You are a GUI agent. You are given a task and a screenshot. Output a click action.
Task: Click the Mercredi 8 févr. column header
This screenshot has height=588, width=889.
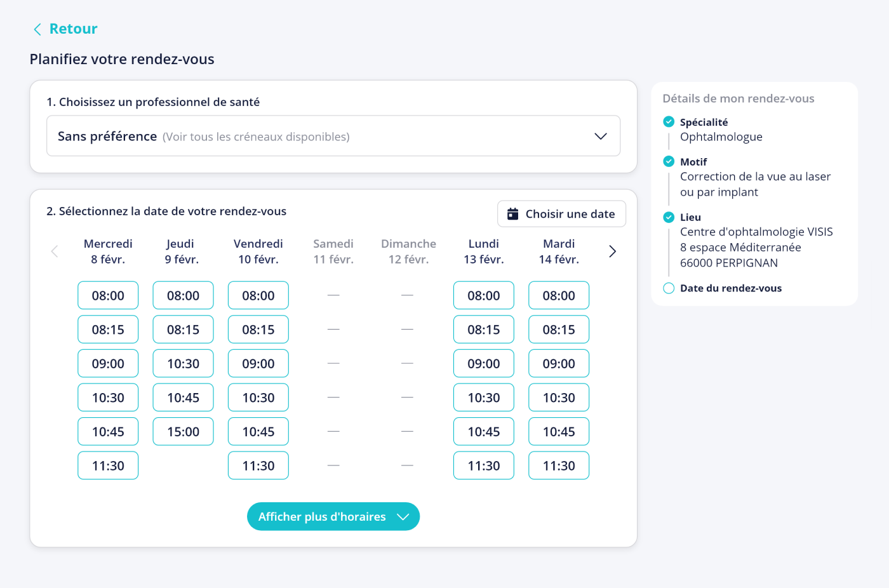coord(108,251)
